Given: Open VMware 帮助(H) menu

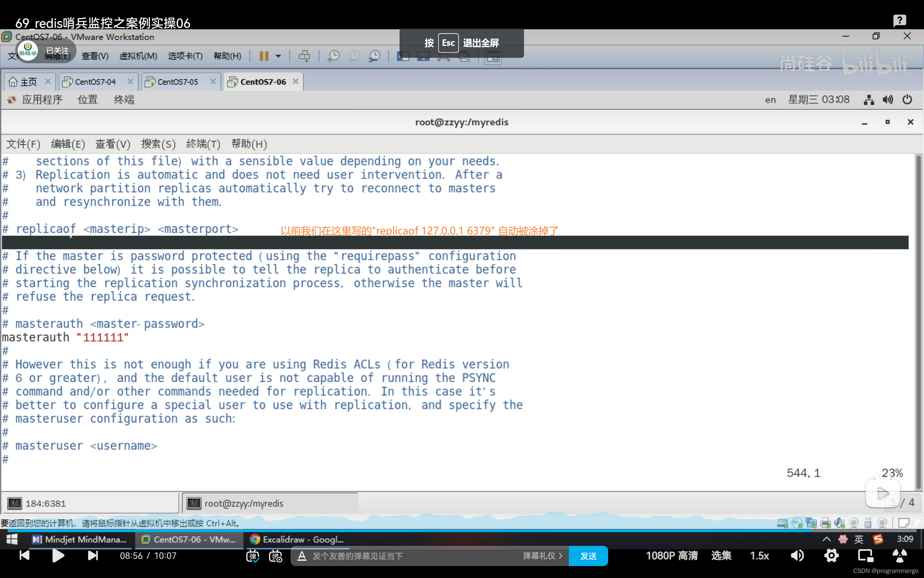Looking at the screenshot, I should pos(227,56).
